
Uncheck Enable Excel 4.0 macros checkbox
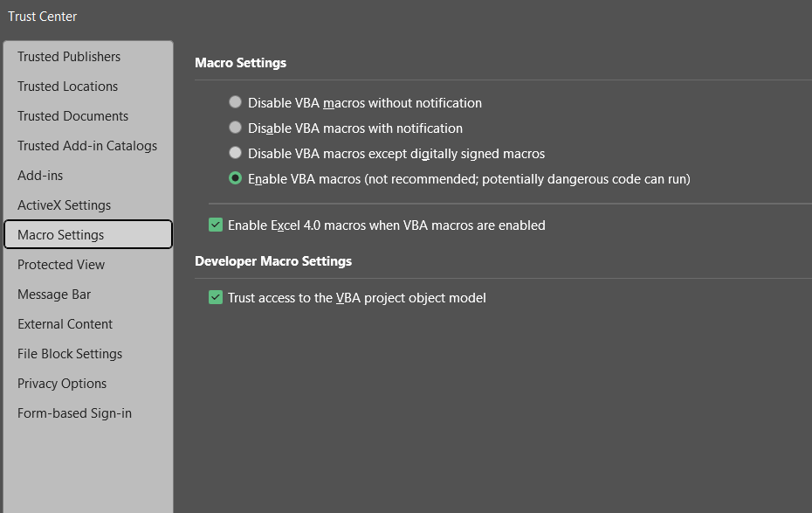click(x=216, y=225)
